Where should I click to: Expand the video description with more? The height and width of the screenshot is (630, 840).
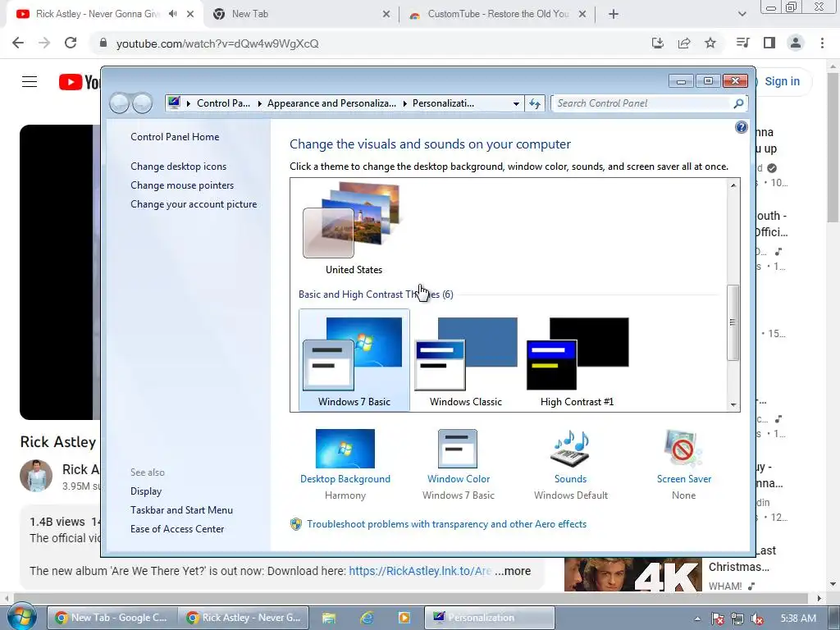coord(513,571)
